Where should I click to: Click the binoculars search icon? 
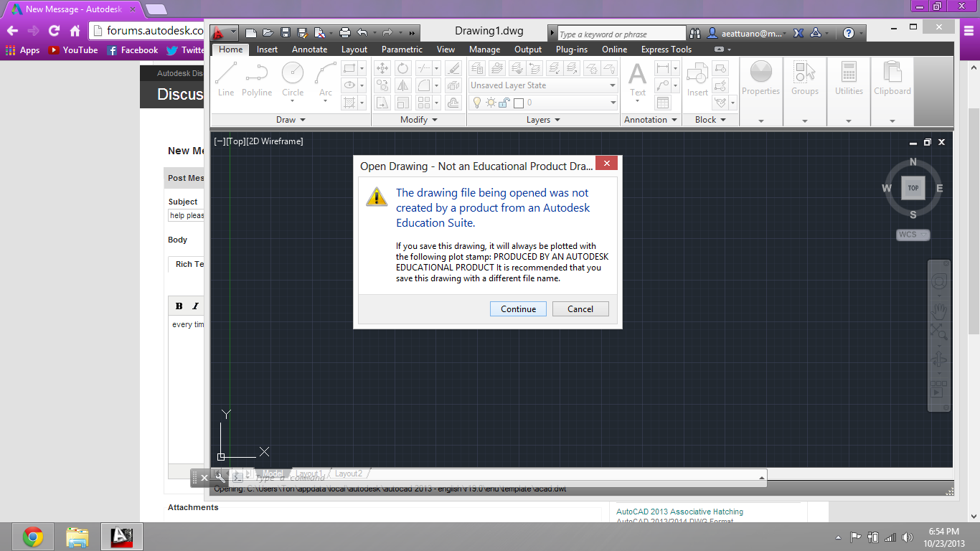point(695,33)
